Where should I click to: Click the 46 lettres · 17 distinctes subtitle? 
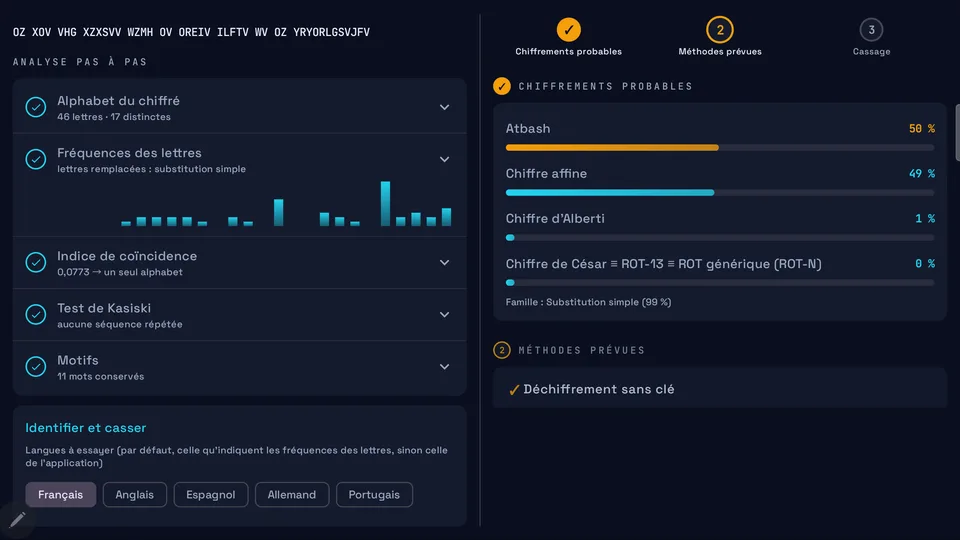[114, 116]
